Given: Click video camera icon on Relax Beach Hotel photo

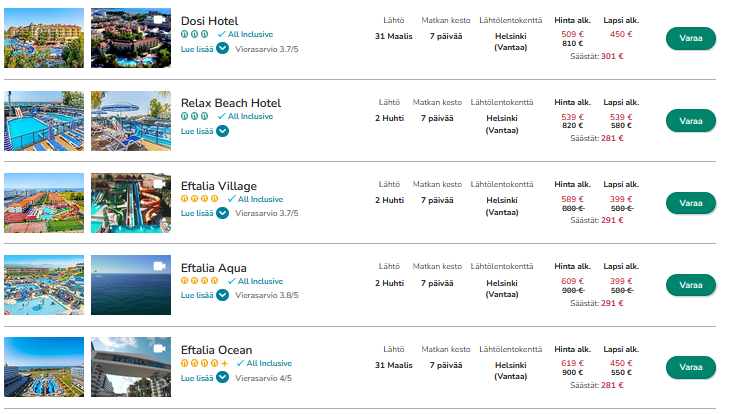Looking at the screenshot, I should pos(158,101).
